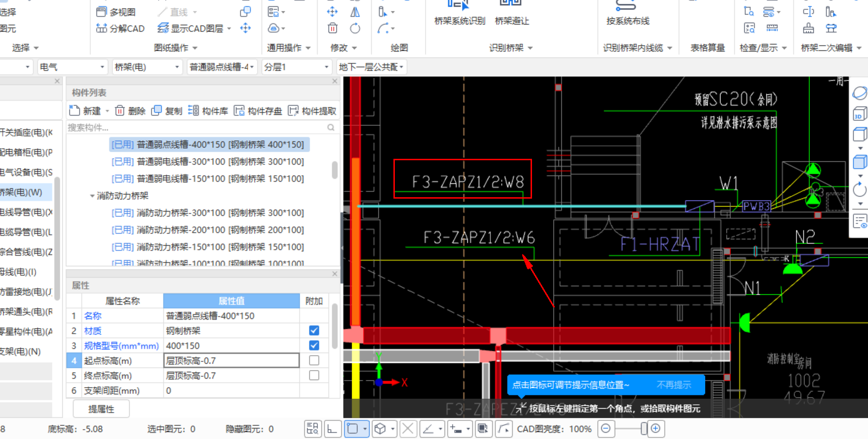Screen dimensions: 868x439
Task: Click the trash delete icon in 修改 group
Action: pos(333,28)
